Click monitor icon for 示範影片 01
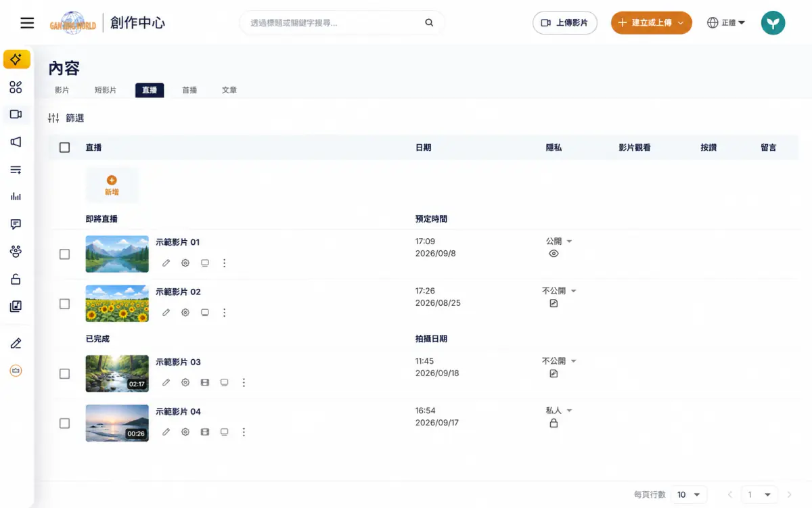The width and height of the screenshot is (812, 508). tap(205, 263)
